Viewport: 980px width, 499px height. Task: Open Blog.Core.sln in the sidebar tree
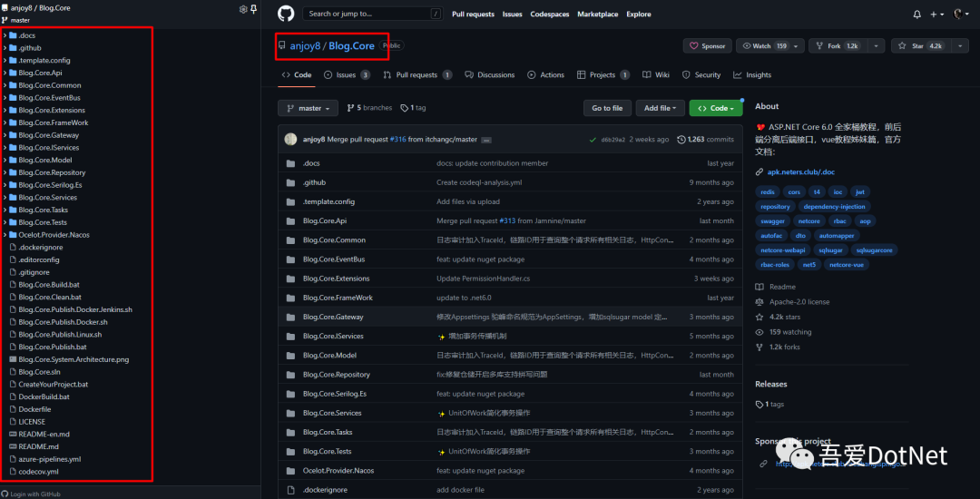(x=39, y=372)
